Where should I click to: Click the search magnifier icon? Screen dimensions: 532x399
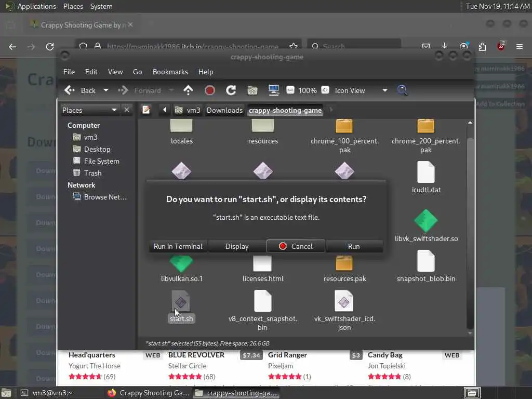coord(402,90)
